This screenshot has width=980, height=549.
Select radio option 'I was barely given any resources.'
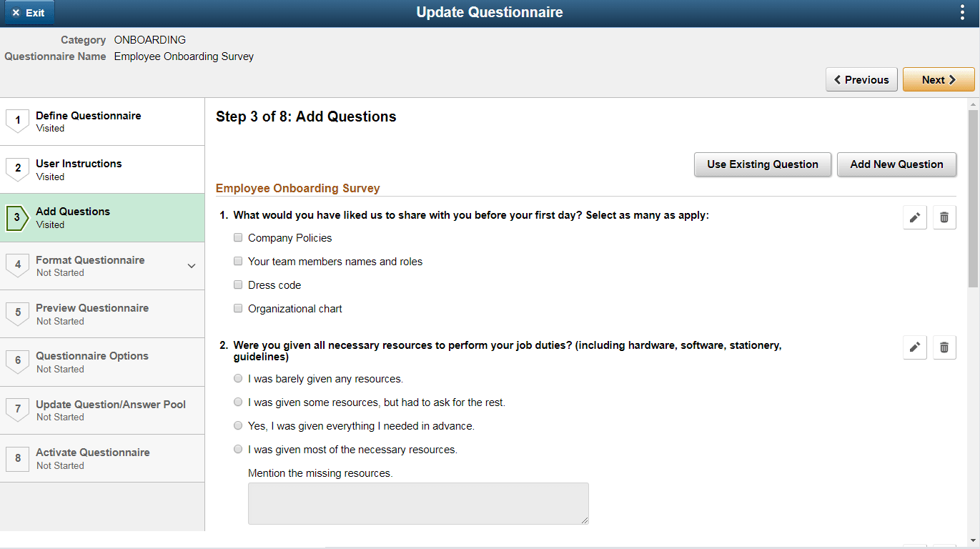click(238, 377)
